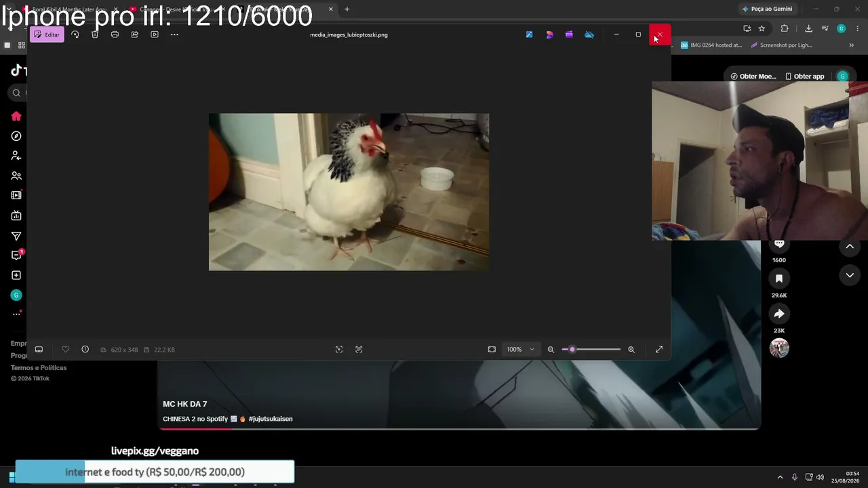Open the Photos three-dot more menu
Screen dimensions: 868x488
click(174, 35)
